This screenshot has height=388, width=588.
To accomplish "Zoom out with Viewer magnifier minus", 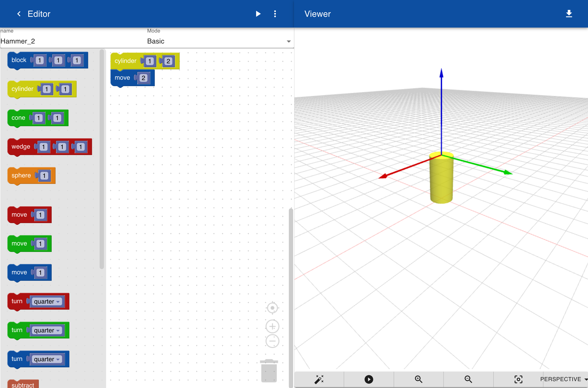I will click(x=468, y=379).
